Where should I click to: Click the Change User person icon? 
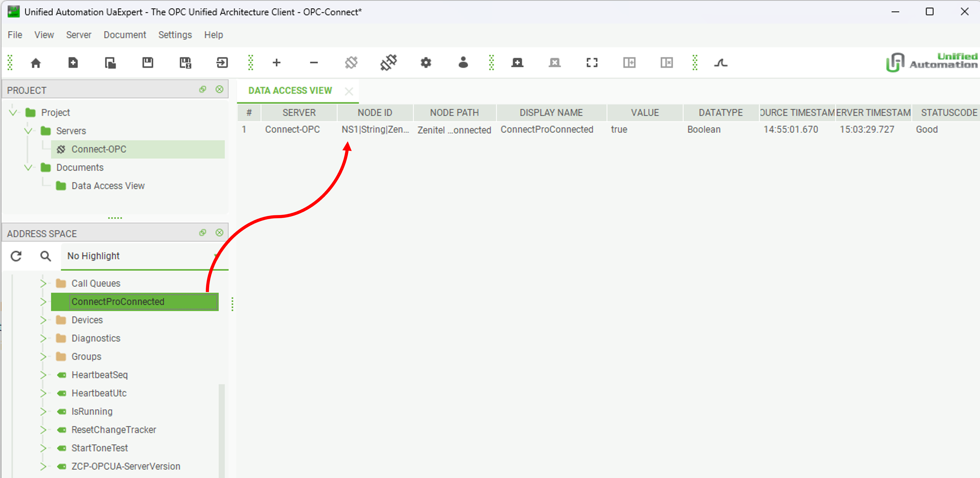click(463, 63)
